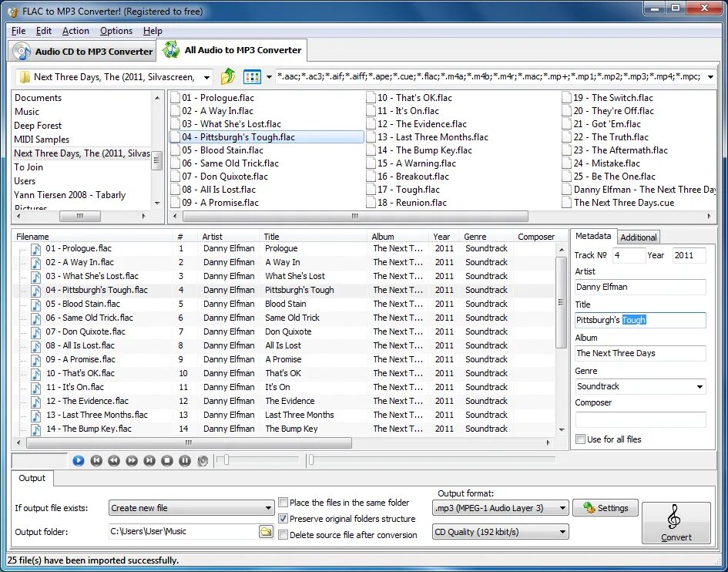
Task: Sort track list by Year column header
Action: tap(444, 237)
